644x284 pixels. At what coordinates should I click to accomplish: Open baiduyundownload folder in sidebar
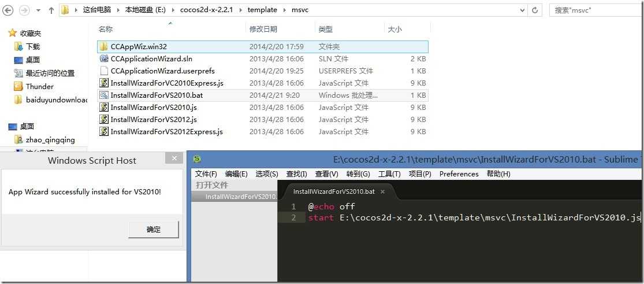pos(56,99)
